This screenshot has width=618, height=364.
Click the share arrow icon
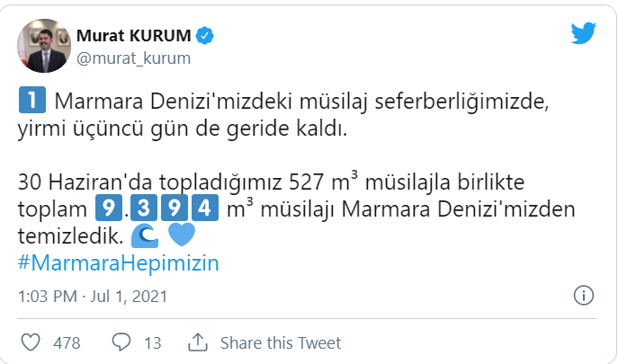(x=198, y=342)
